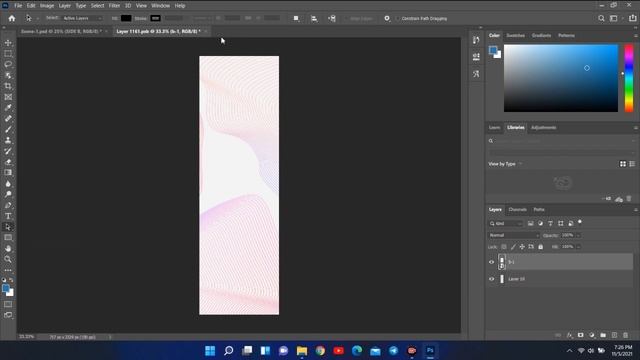Open the layer Kind filter dropdown
Screen dimensions: 640x360
[x=506, y=223]
